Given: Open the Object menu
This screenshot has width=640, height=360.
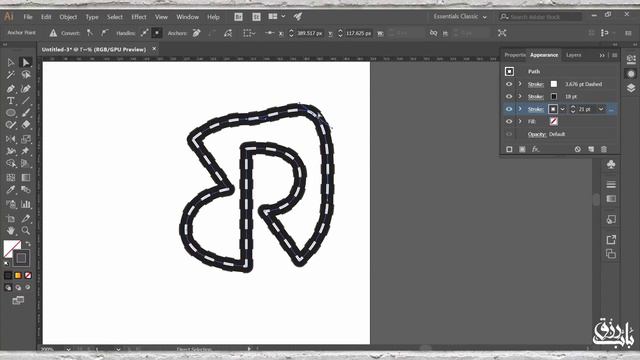Looking at the screenshot, I should click(x=68, y=17).
